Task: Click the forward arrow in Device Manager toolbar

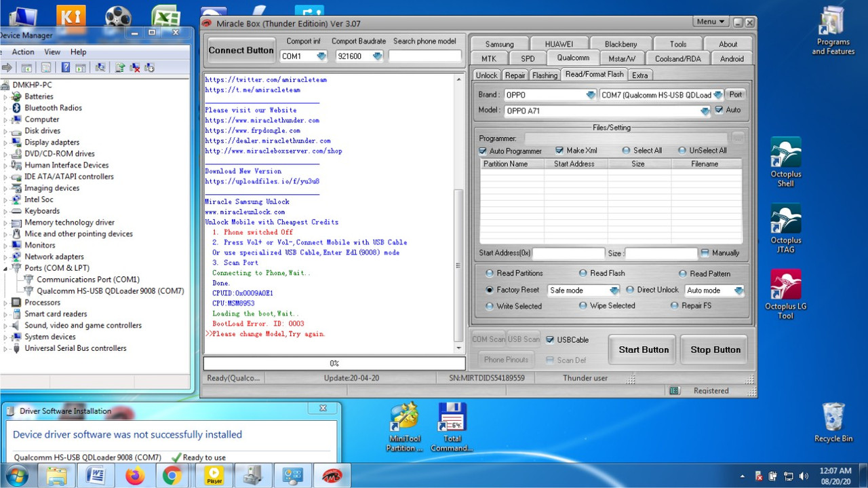Action: (7, 67)
